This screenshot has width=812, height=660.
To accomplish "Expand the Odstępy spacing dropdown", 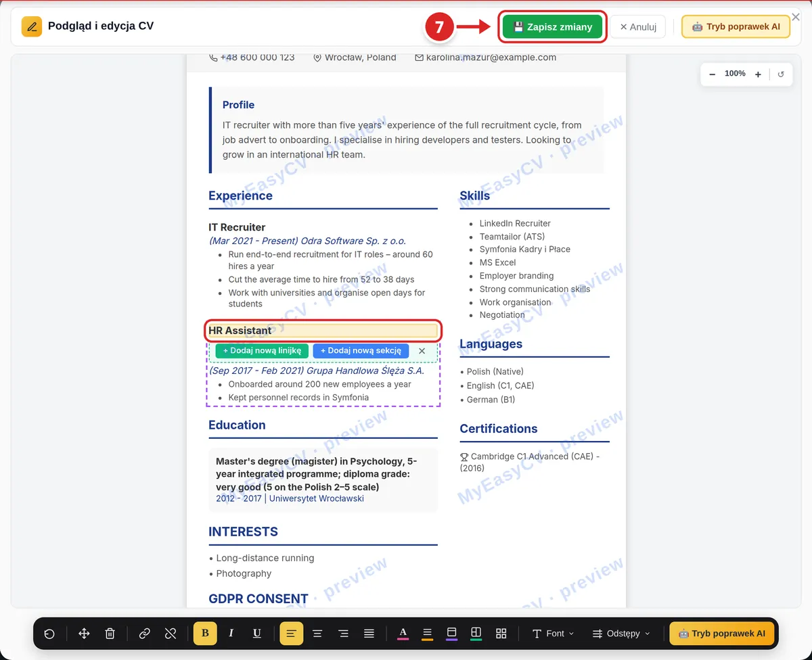I will tap(621, 634).
